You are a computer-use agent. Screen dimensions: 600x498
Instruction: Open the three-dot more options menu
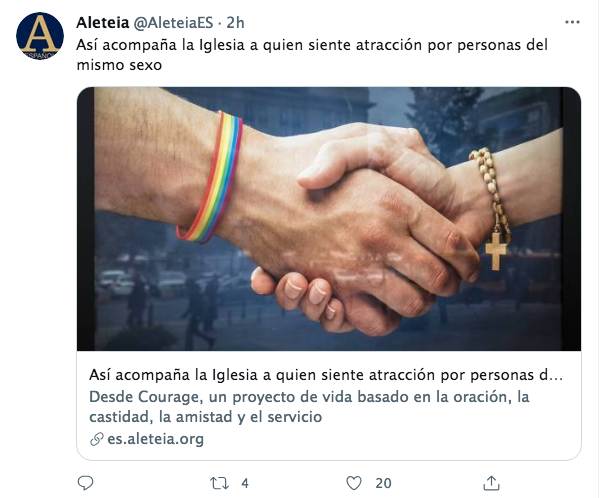[x=572, y=22]
